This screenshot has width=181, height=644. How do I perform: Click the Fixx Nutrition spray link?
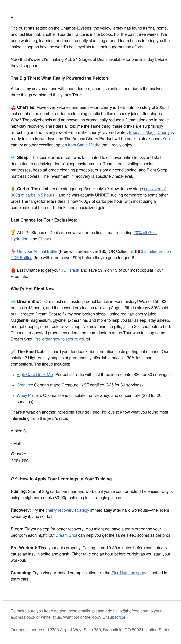coord(129,573)
